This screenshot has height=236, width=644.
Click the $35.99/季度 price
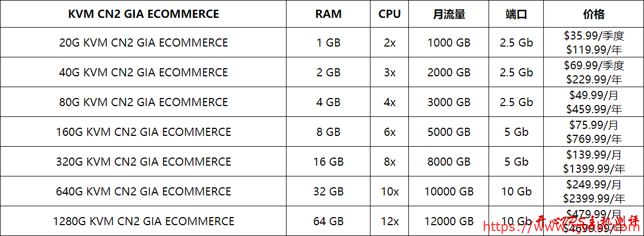coord(594,36)
